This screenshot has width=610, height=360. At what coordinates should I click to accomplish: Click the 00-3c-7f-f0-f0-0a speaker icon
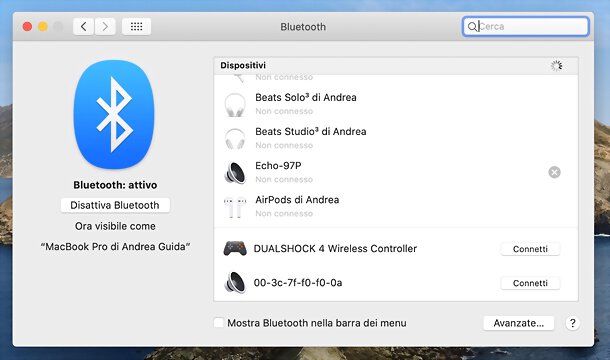235,283
